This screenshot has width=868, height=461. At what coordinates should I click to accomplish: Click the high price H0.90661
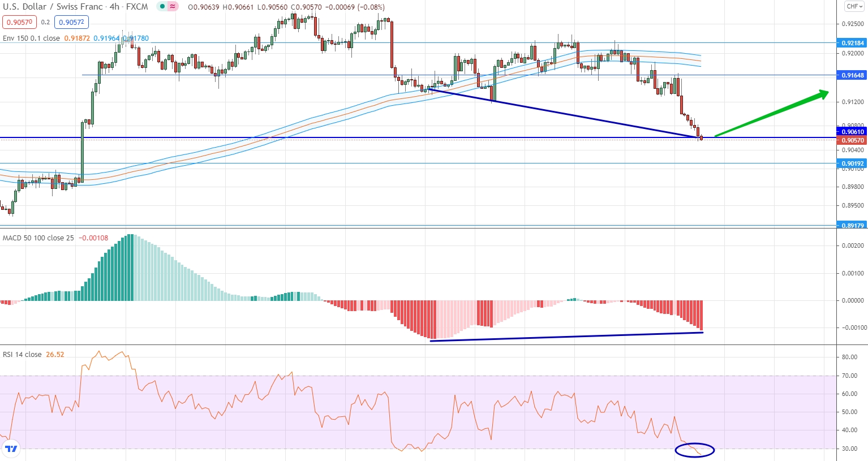(239, 7)
